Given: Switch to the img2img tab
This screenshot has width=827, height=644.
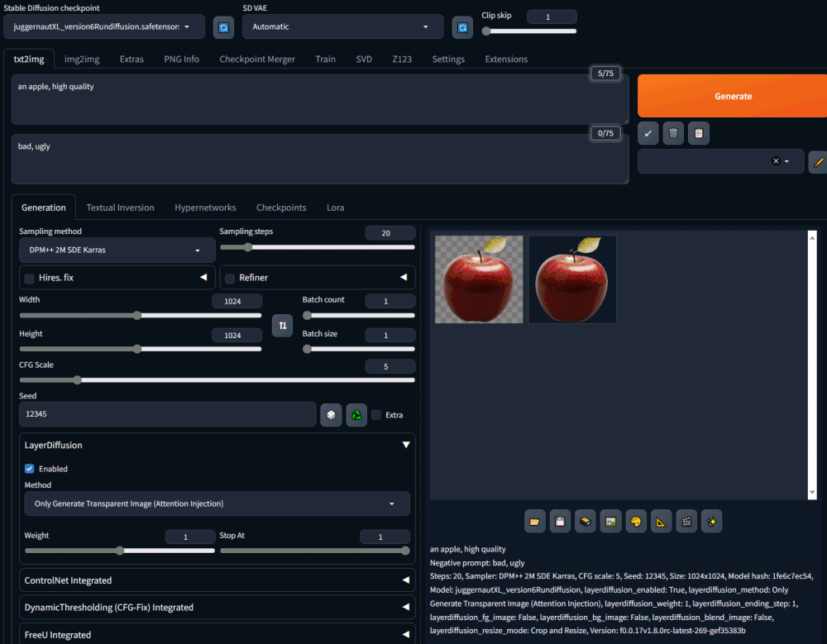Looking at the screenshot, I should pos(82,59).
